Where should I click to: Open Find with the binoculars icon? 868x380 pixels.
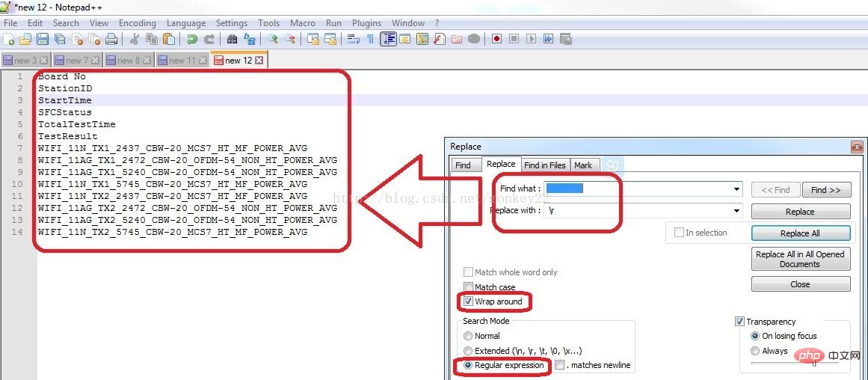click(x=233, y=40)
